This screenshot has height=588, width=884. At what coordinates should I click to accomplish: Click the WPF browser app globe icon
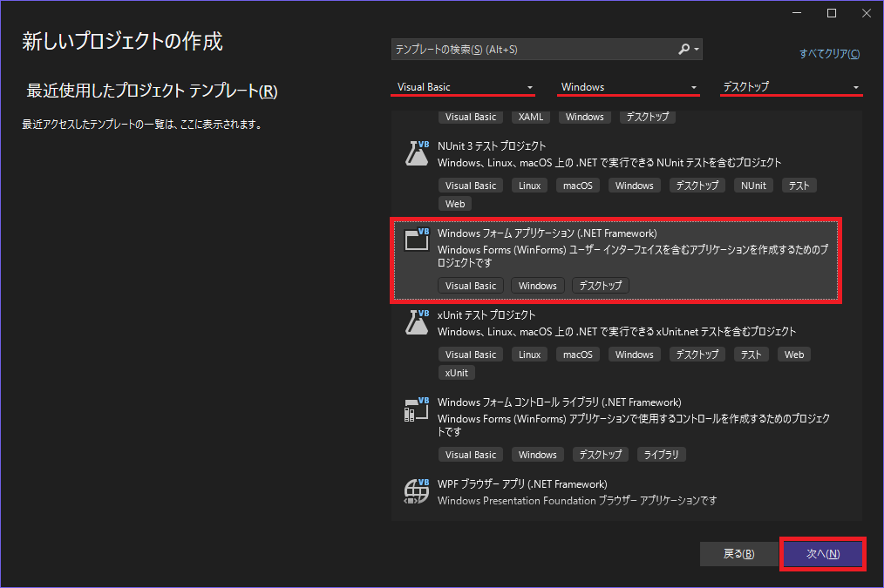417,491
